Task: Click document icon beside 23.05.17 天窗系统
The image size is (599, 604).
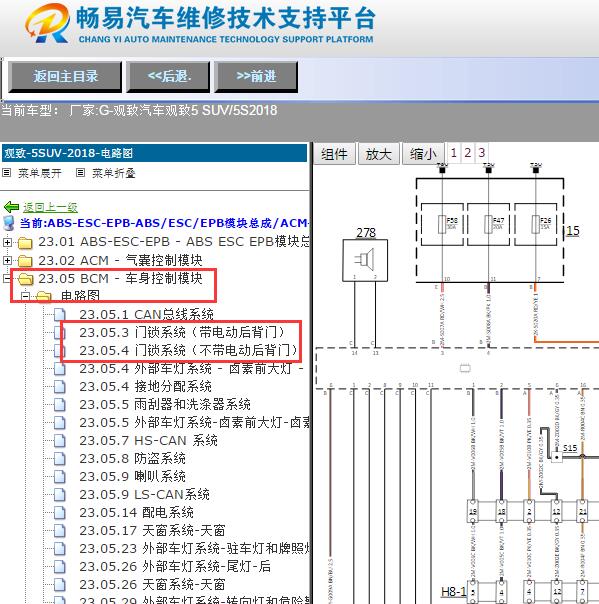Action: (60, 530)
